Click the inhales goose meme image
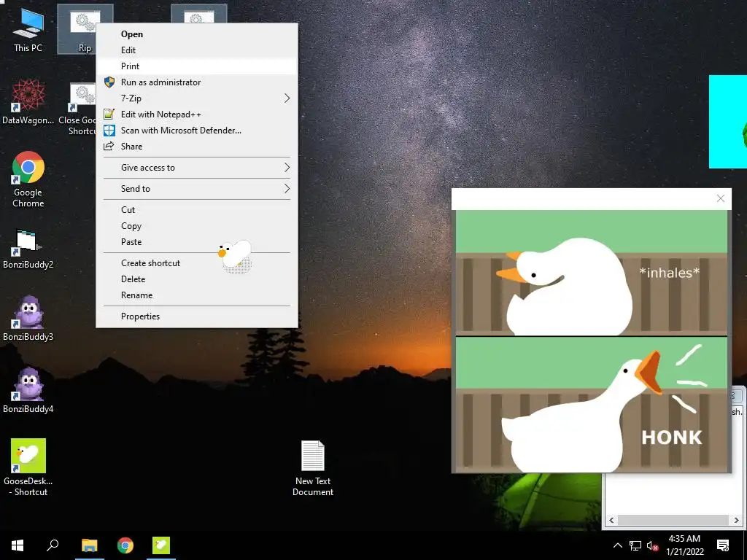This screenshot has width=747, height=560. tap(591, 273)
